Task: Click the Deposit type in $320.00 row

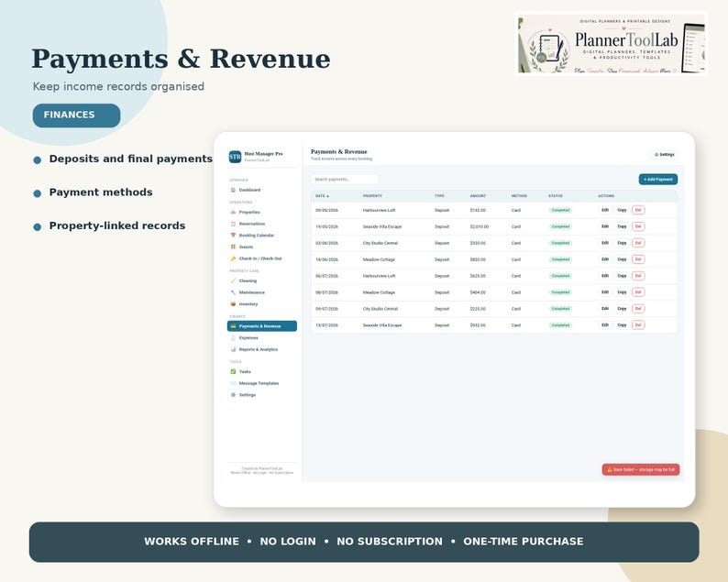Action: [x=442, y=243]
